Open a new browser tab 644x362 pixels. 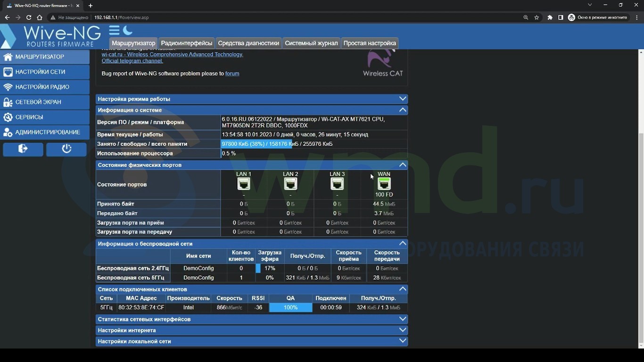[91, 6]
